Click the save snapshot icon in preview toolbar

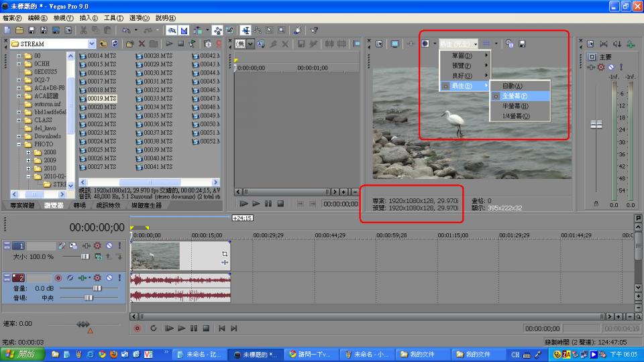tap(522, 44)
